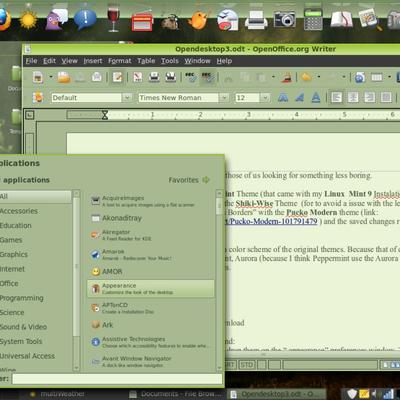This screenshot has width=400, height=400.
Task: Click the Undo icon in Writer toolbar
Action: click(306, 77)
